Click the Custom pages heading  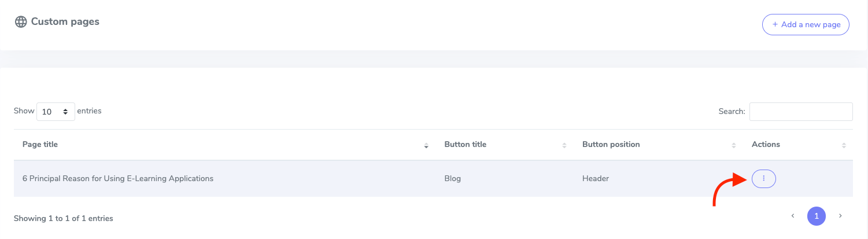[65, 22]
